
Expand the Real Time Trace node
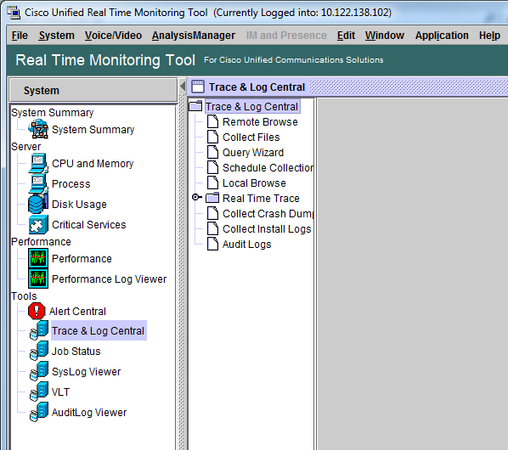tap(196, 197)
